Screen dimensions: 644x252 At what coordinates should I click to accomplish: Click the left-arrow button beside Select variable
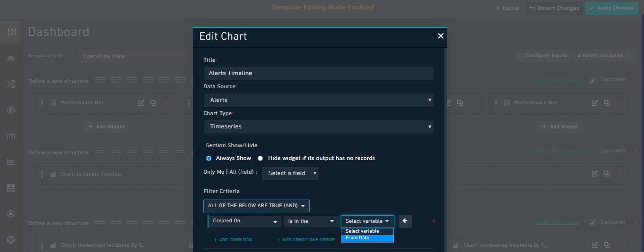point(405,221)
